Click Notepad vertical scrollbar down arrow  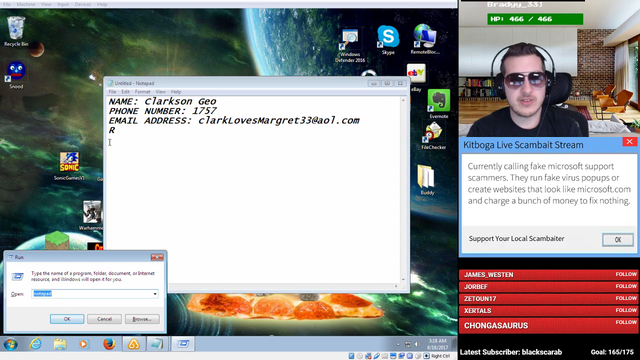point(403,280)
